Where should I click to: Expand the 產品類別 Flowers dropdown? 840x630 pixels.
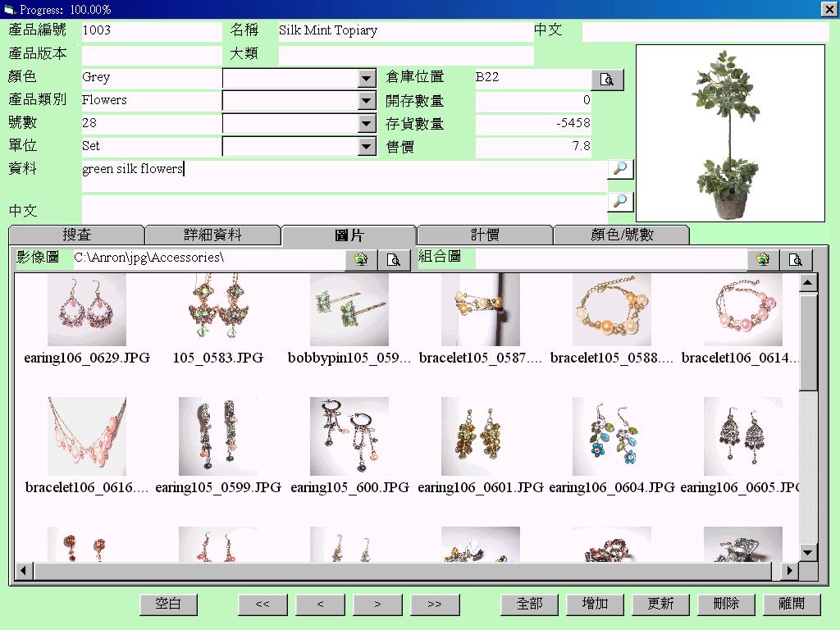click(x=367, y=101)
